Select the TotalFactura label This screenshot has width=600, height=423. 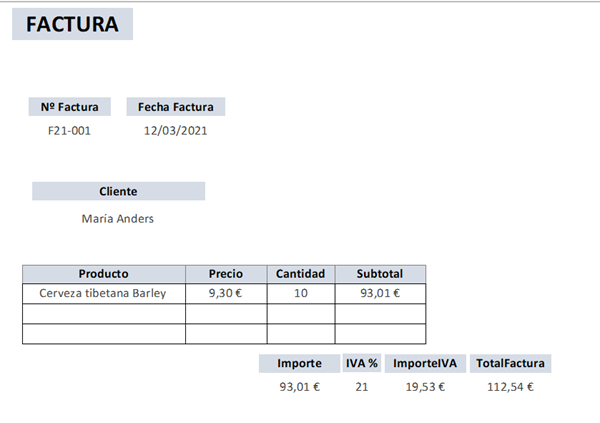pos(510,363)
